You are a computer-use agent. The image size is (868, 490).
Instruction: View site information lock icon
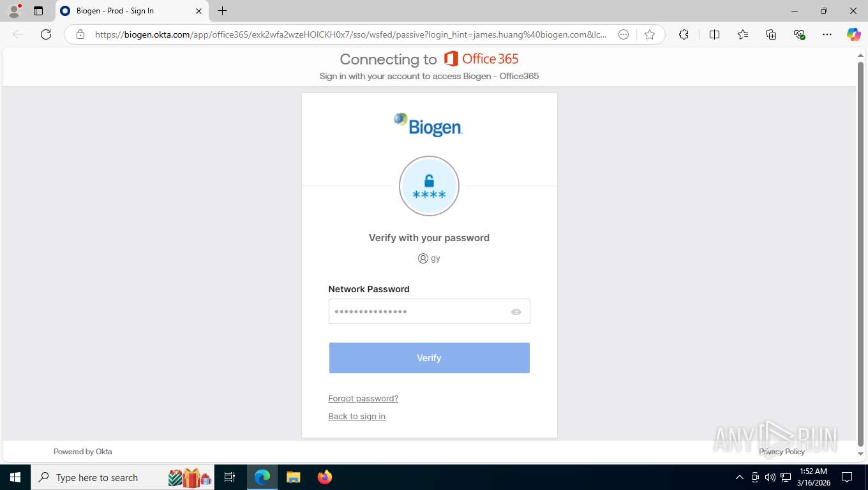pos(80,34)
